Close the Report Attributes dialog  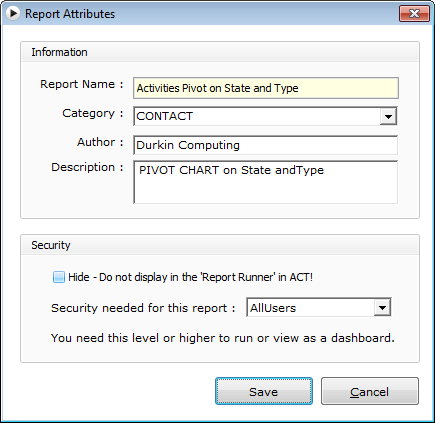(x=414, y=14)
